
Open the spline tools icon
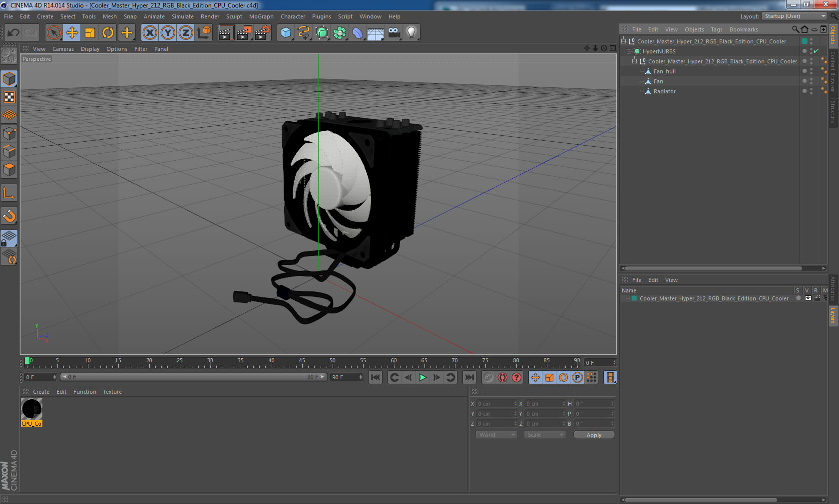(304, 33)
